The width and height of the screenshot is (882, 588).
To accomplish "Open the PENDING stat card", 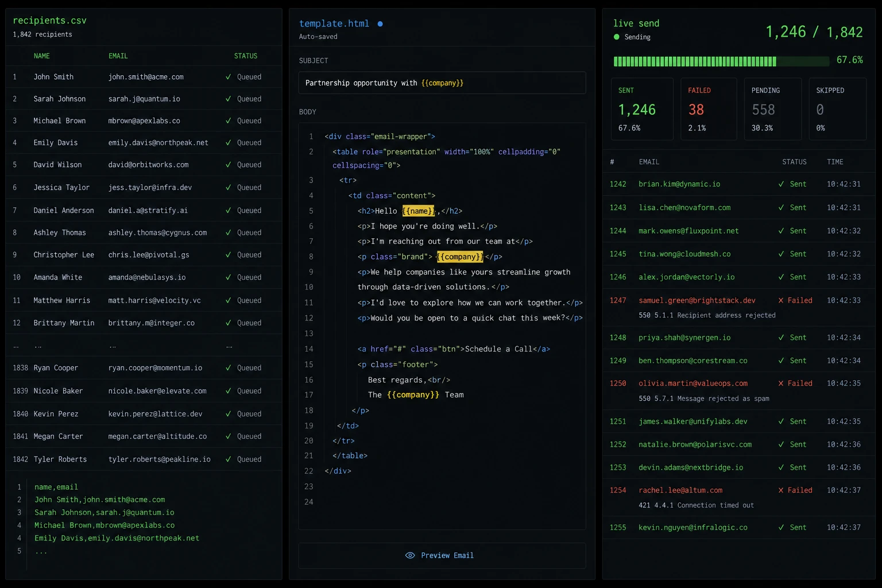I will coord(772,109).
